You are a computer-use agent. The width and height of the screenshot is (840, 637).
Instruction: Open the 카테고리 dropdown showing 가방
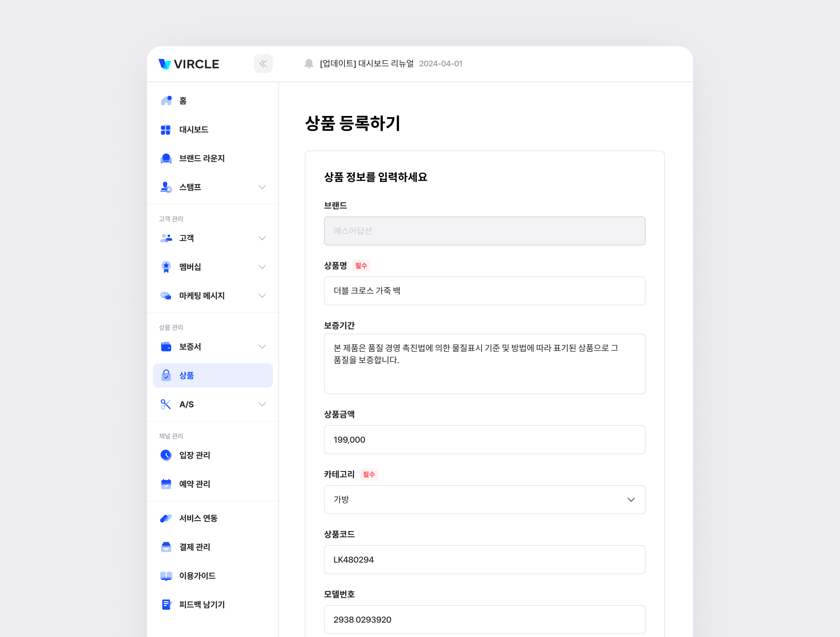(x=484, y=499)
